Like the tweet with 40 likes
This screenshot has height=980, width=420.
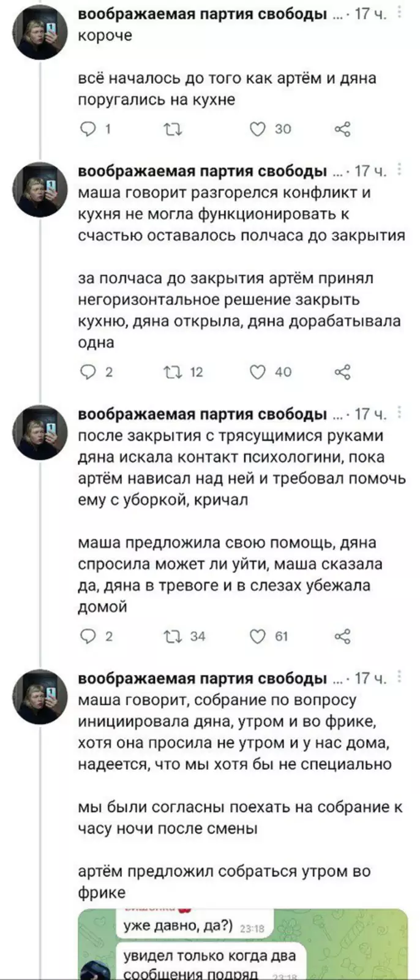pos(258,372)
